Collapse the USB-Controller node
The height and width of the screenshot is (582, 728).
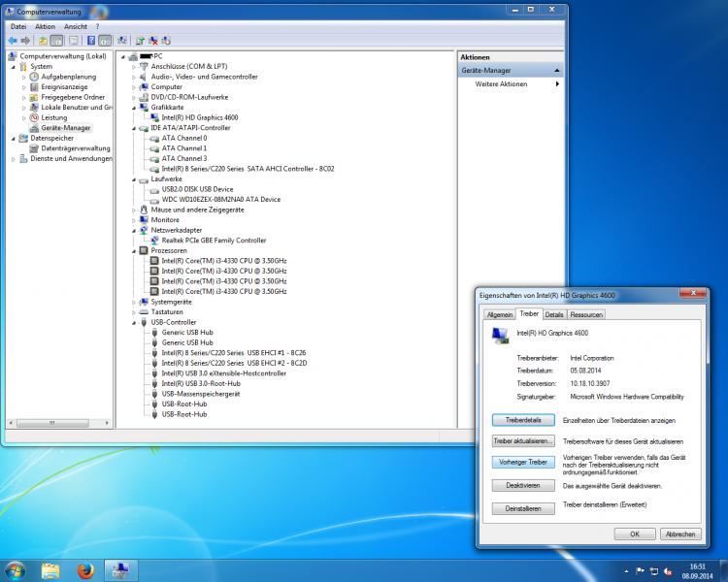click(x=134, y=323)
